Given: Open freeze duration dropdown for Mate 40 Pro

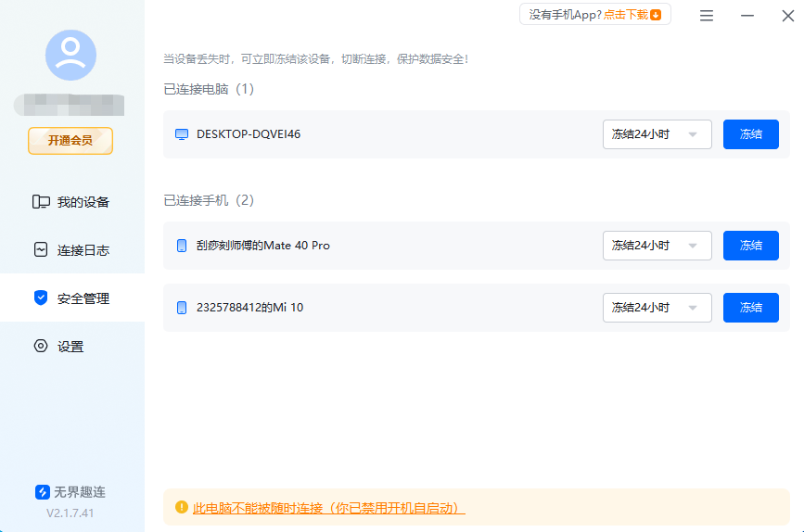Looking at the screenshot, I should 657,246.
